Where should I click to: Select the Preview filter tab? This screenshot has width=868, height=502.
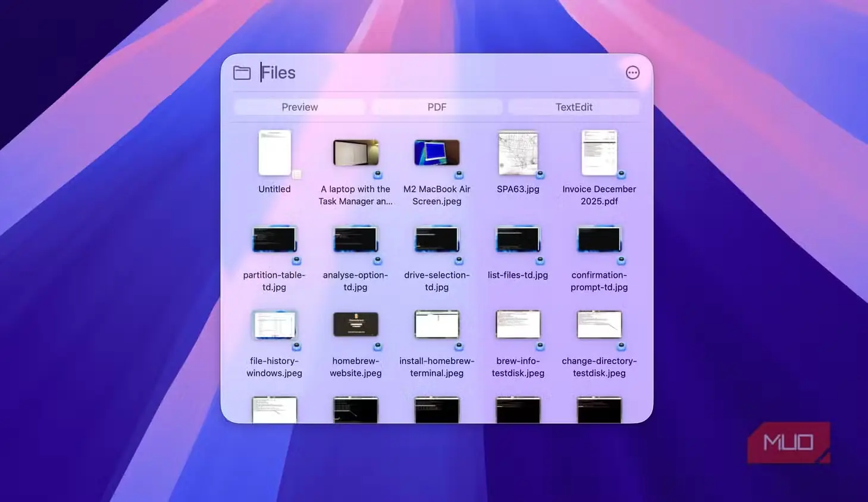coord(300,107)
